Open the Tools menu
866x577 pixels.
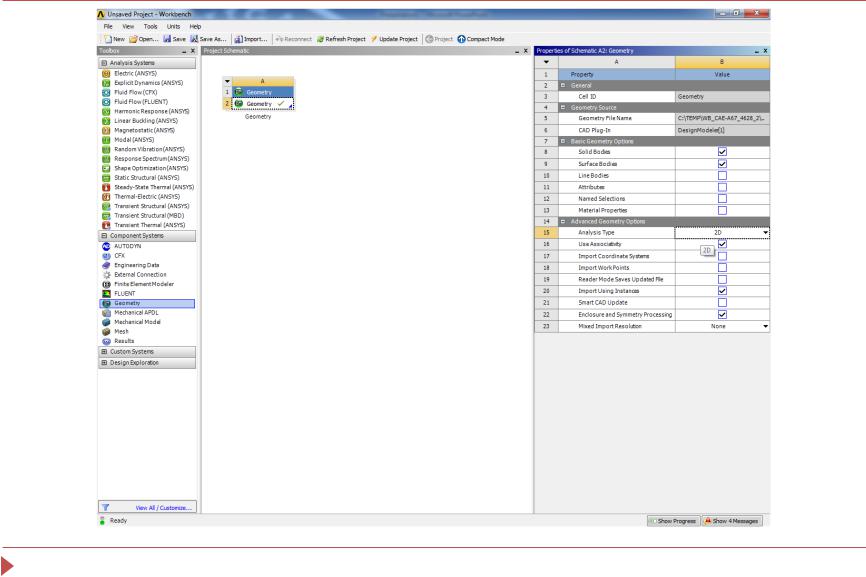point(150,27)
